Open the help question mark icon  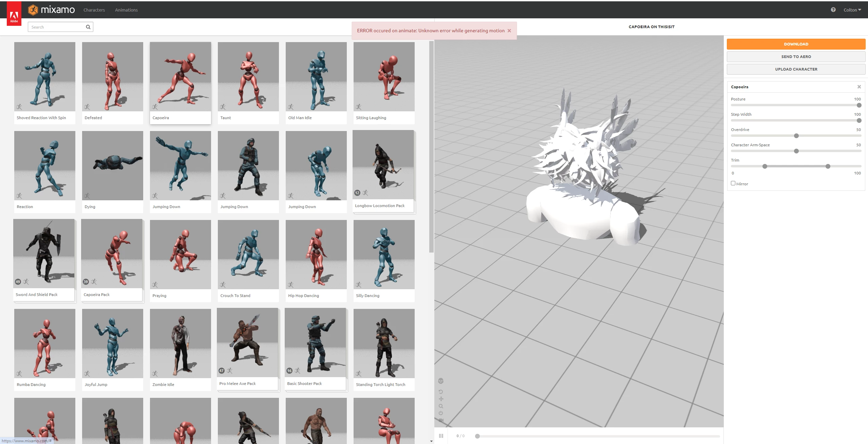point(833,10)
